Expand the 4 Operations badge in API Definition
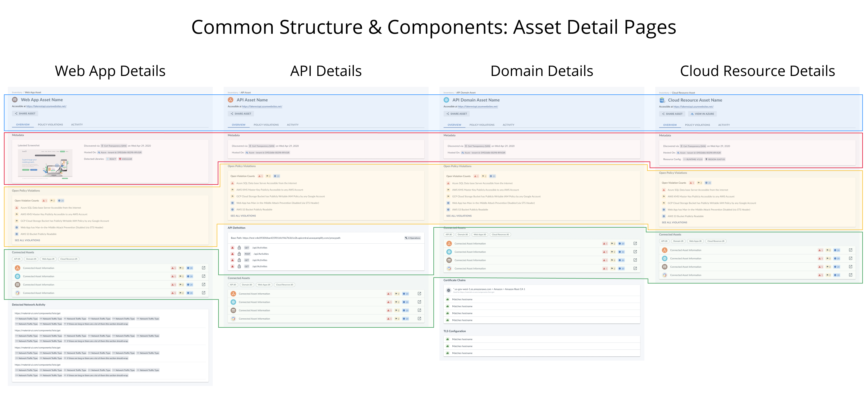The image size is (868, 404). [412, 238]
